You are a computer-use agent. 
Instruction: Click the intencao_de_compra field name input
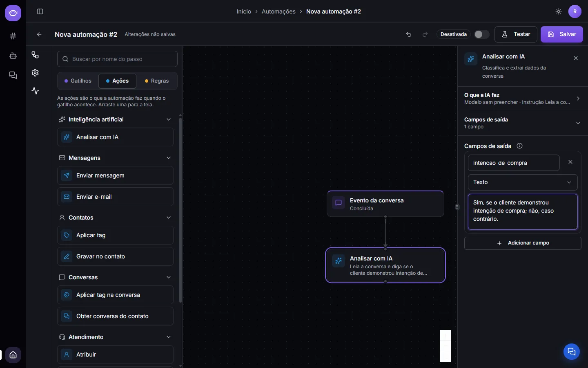514,163
